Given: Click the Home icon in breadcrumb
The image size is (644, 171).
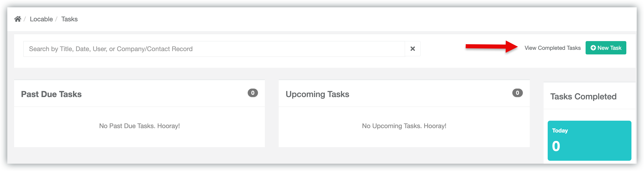Looking at the screenshot, I should point(18,19).
